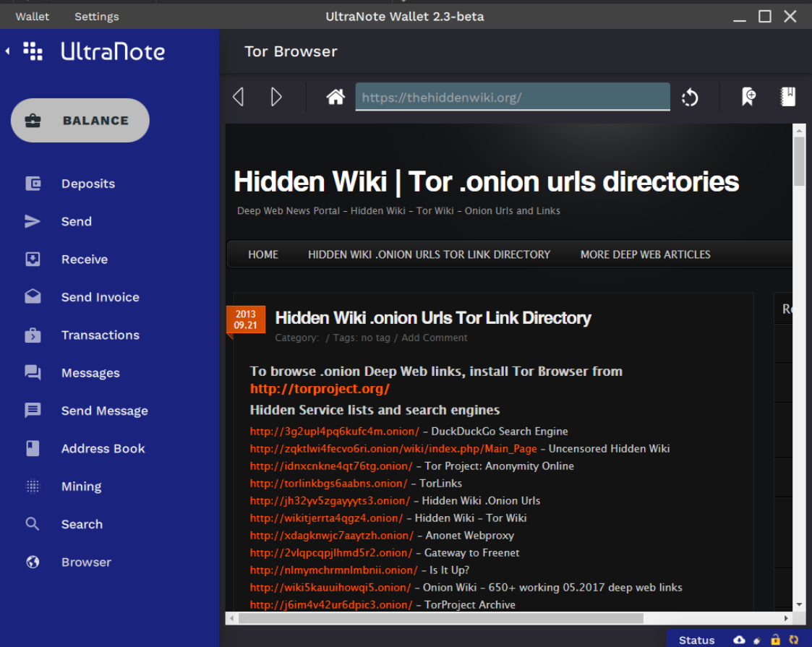The height and width of the screenshot is (647, 812).
Task: Focus the URL address field
Action: pyautogui.click(x=513, y=97)
